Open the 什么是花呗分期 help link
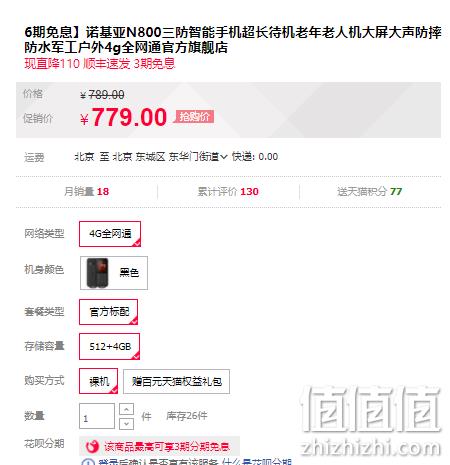The image size is (450, 465). (x=257, y=462)
